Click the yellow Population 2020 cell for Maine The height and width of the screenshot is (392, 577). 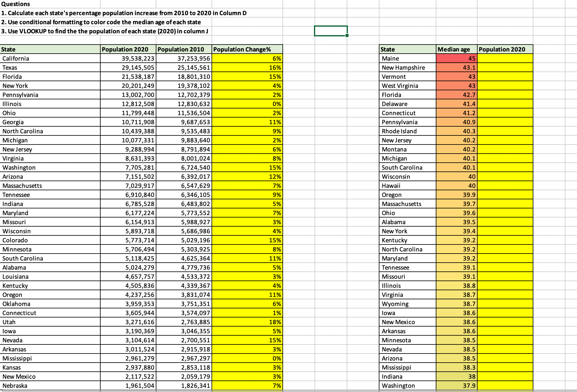(505, 58)
